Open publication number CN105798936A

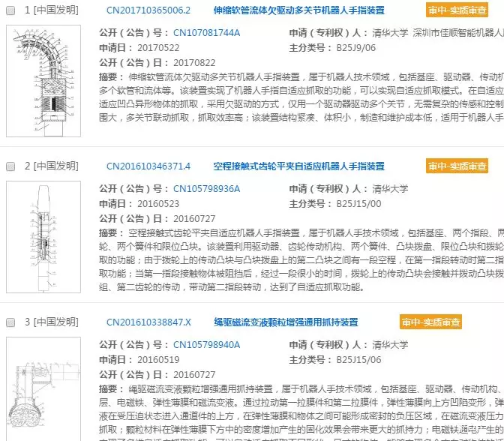(x=206, y=189)
